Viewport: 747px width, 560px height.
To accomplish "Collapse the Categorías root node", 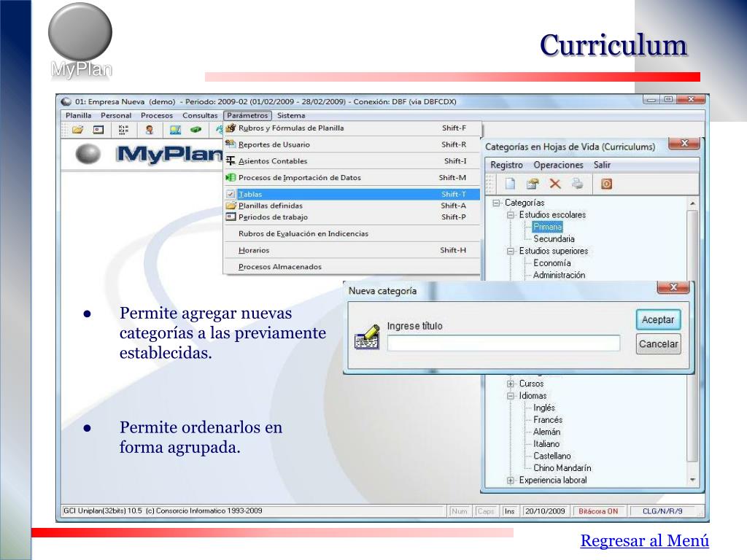I will coord(496,203).
